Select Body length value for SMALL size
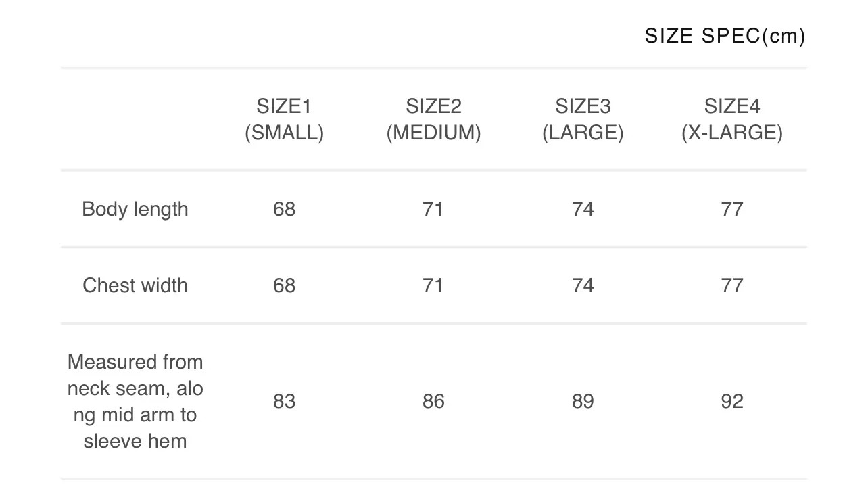This screenshot has height=487, width=868. (284, 209)
